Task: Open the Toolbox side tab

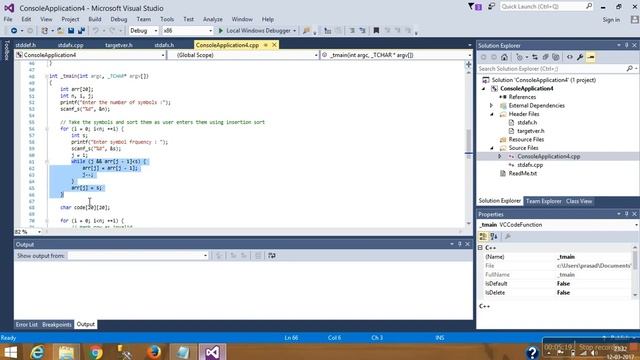Action: (6, 51)
